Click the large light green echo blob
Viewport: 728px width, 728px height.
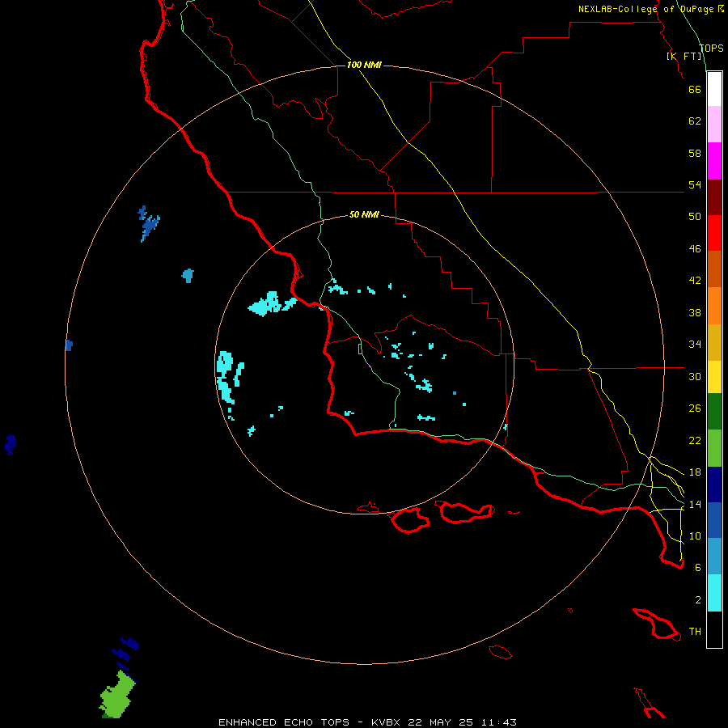(116, 696)
